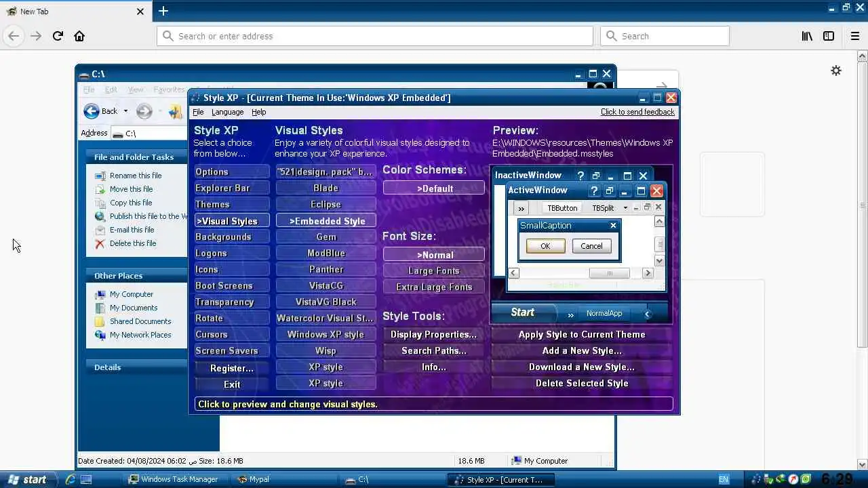
Task: Click the Windows start button on the taskbar
Action: (x=27, y=479)
